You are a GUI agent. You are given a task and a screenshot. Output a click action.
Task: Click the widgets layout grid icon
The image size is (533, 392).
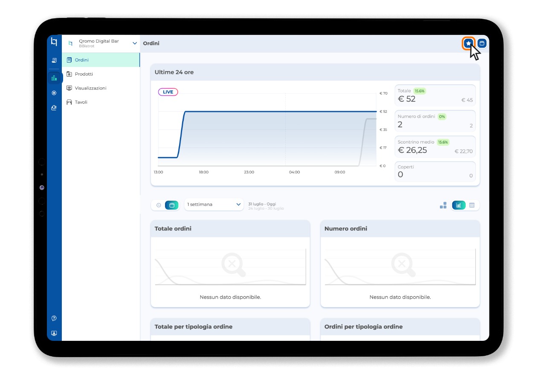pos(443,205)
